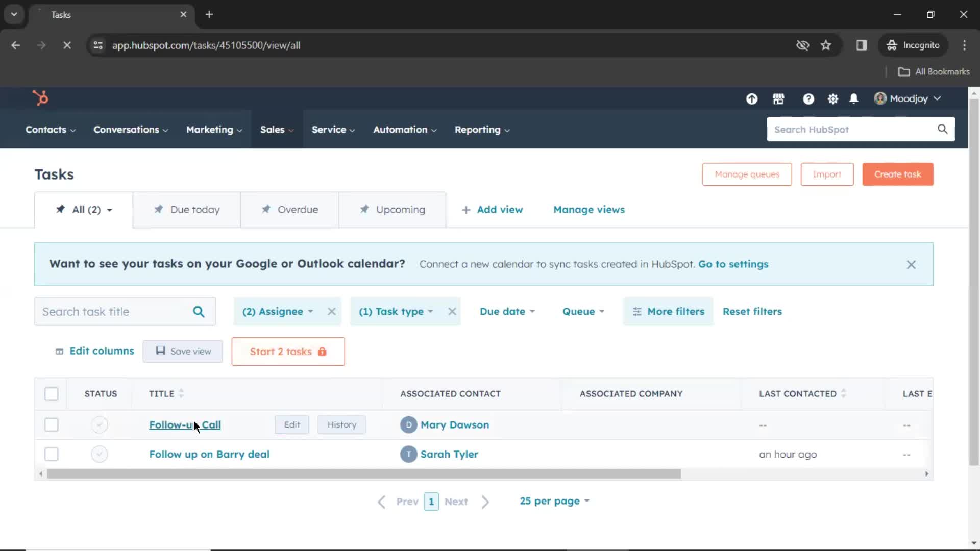Click the Import button
980x551 pixels.
[x=826, y=173]
